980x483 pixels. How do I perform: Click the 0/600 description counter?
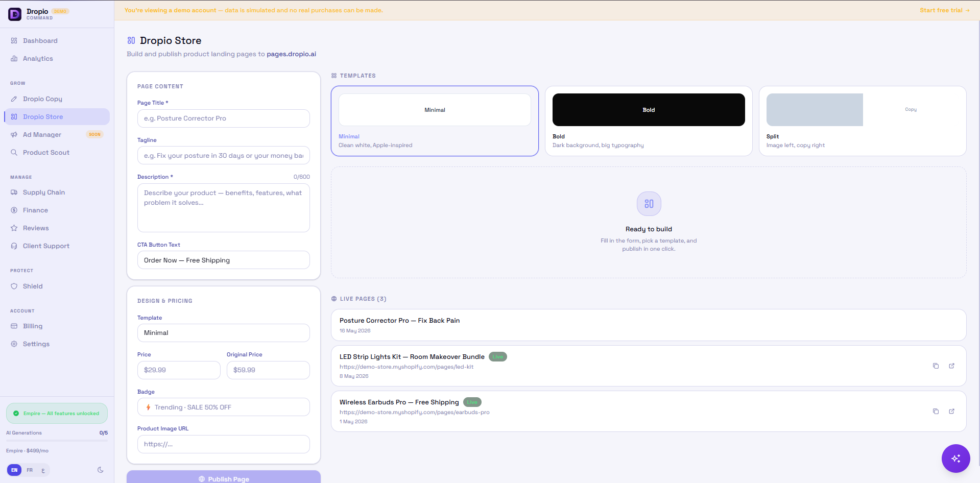[x=301, y=177]
